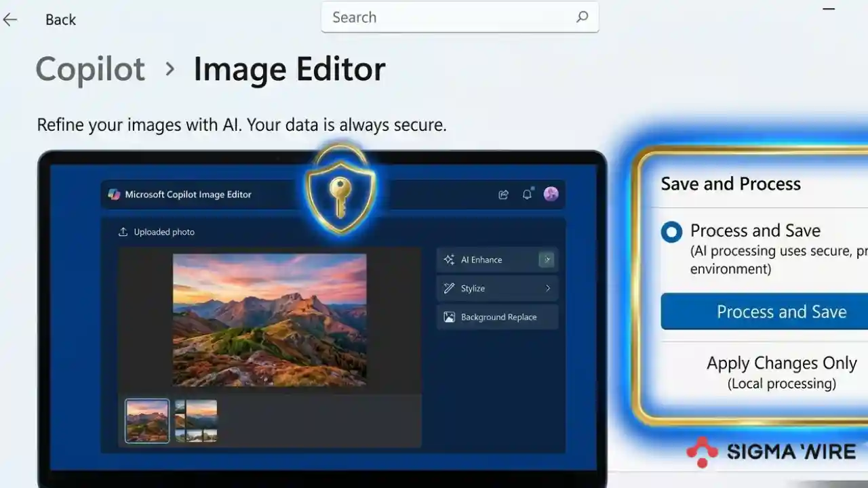Viewport: 868px width, 488px height.
Task: Minimize the window
Action: [x=828, y=9]
